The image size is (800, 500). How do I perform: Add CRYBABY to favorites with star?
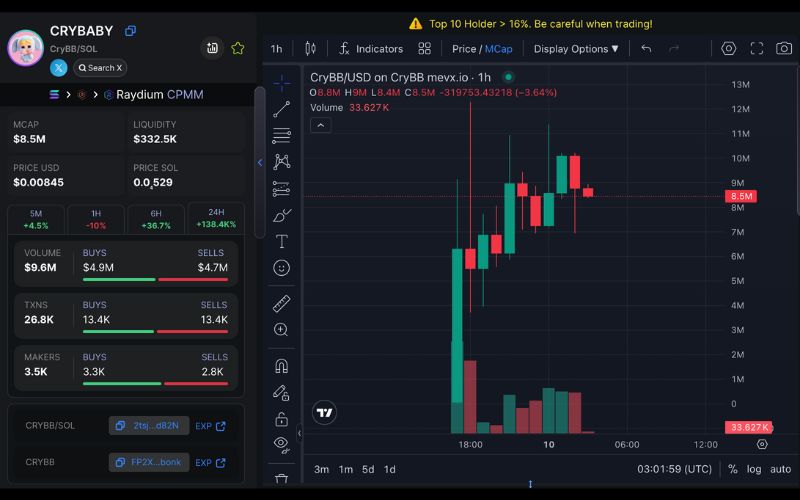[x=238, y=48]
